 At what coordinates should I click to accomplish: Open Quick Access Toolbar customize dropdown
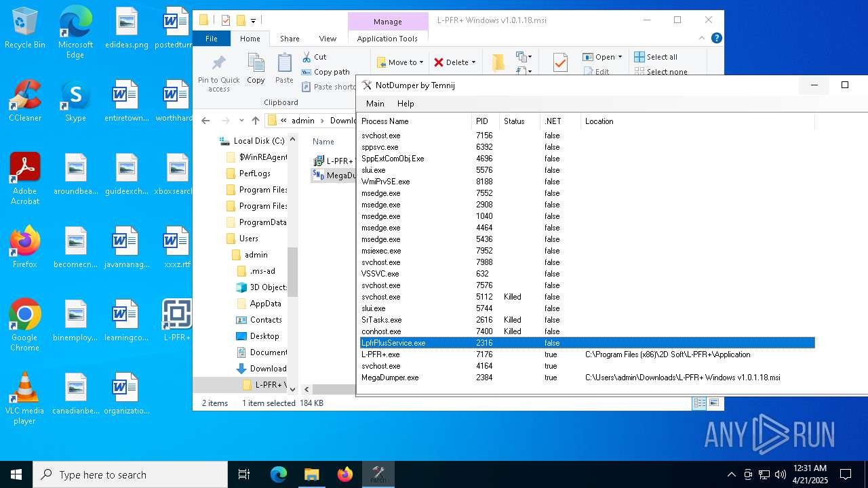point(253,20)
